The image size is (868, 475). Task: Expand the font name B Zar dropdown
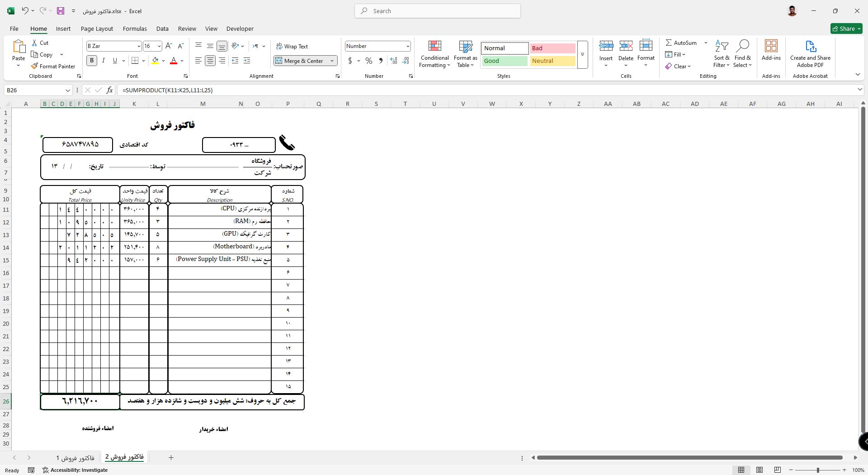[139, 46]
